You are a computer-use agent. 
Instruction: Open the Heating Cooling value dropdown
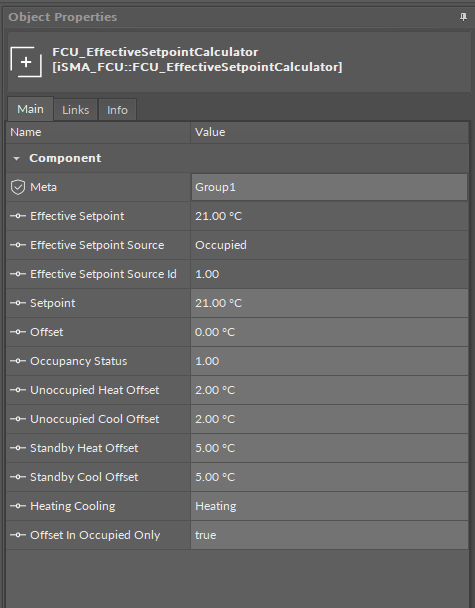click(329, 506)
